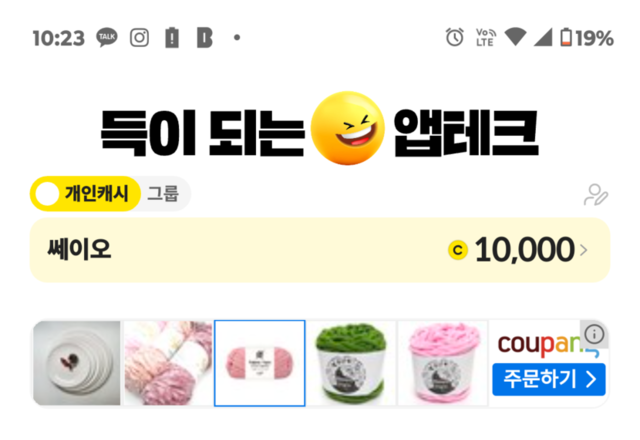The height and width of the screenshot is (440, 640).
Task: Tap the alarm clock status icon
Action: 455,38
